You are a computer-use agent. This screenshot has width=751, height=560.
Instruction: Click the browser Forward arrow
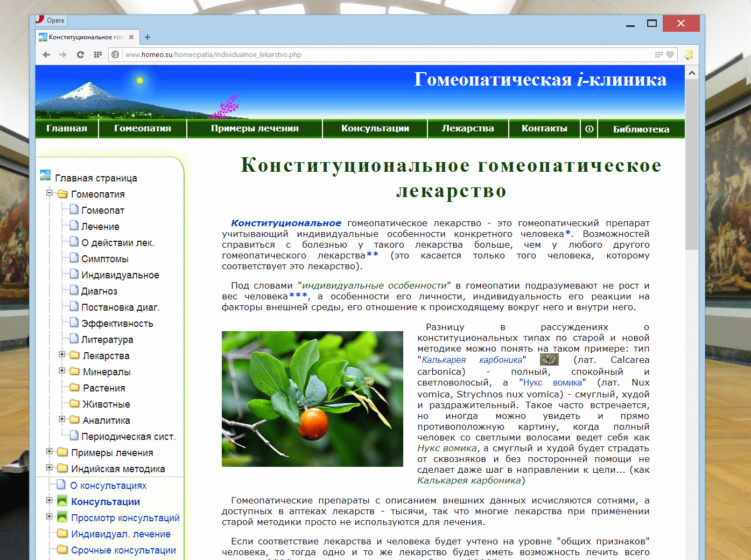pyautogui.click(x=63, y=54)
